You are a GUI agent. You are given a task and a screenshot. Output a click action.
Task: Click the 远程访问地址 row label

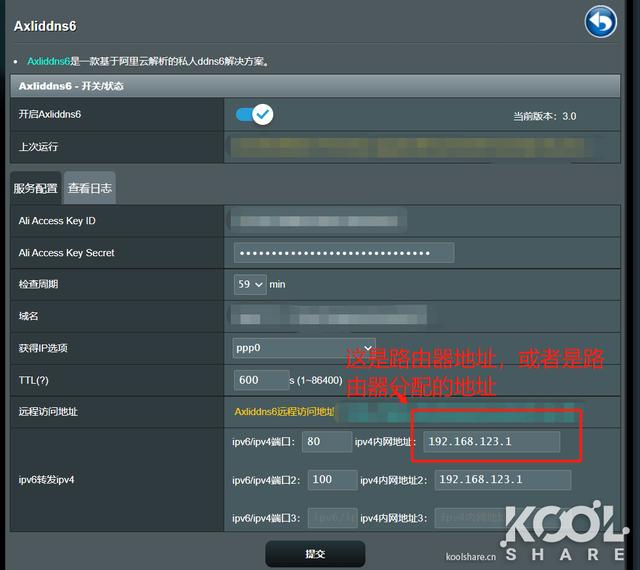pyautogui.click(x=48, y=412)
